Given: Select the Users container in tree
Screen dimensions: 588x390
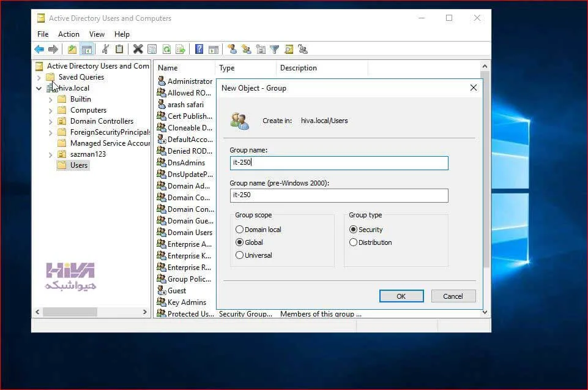Looking at the screenshot, I should [73, 165].
